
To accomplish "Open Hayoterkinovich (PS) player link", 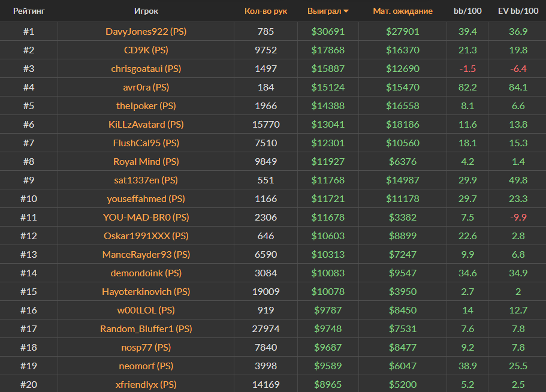I will tap(146, 292).
